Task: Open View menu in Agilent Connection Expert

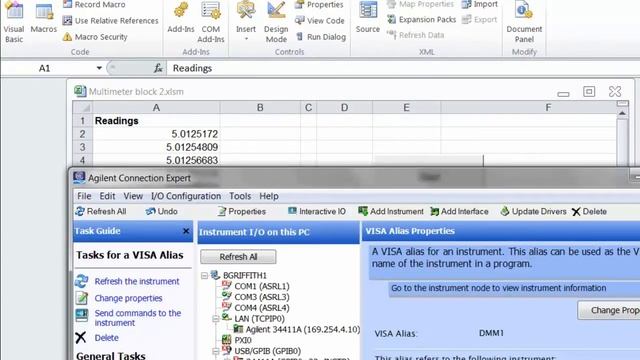Action: pyautogui.click(x=133, y=196)
